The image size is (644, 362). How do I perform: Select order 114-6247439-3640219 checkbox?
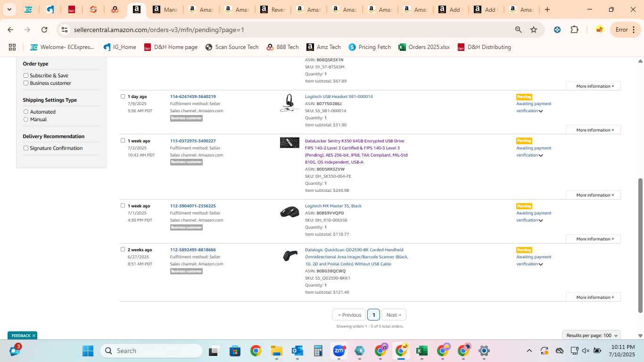(123, 97)
